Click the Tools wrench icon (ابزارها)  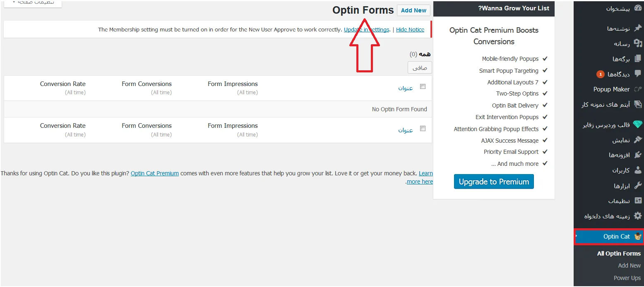tap(638, 185)
